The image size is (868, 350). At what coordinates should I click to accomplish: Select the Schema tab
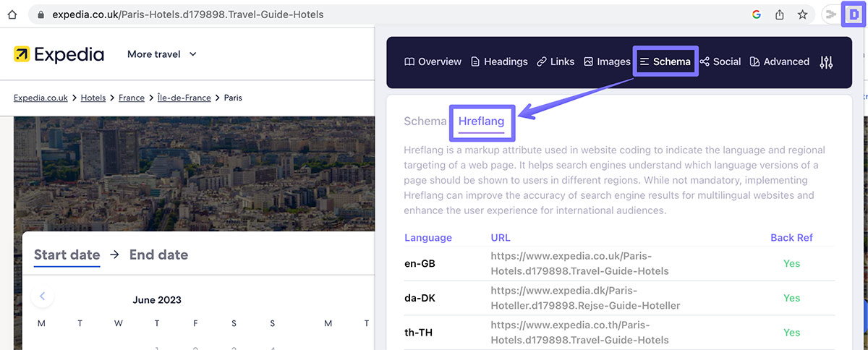pyautogui.click(x=665, y=61)
